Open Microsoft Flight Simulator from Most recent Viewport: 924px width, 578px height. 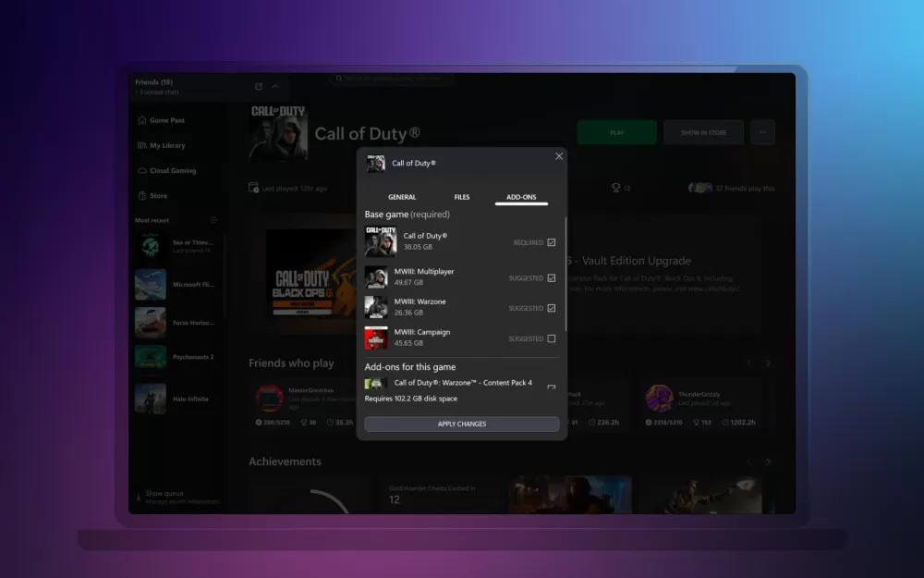176,285
